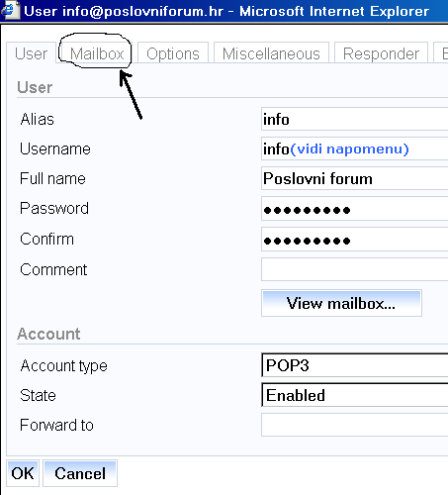448x495 pixels.
Task: Click the Forward to label
Action: point(56,425)
